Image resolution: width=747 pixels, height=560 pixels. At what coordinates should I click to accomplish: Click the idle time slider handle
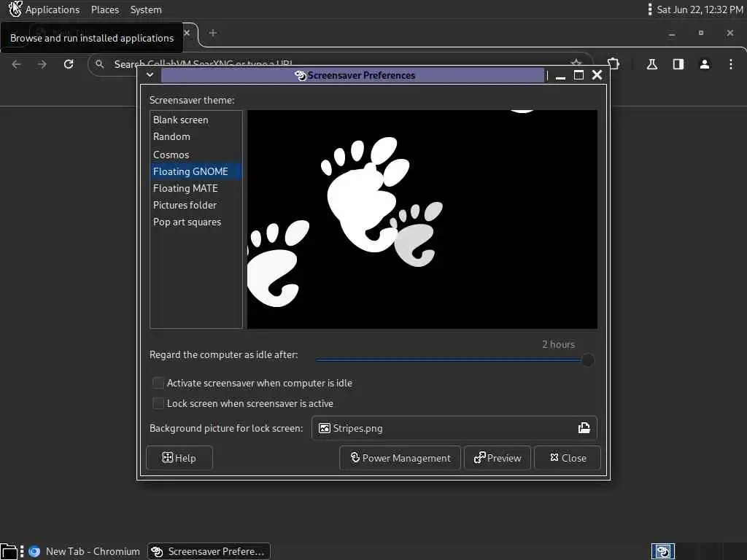coord(588,360)
